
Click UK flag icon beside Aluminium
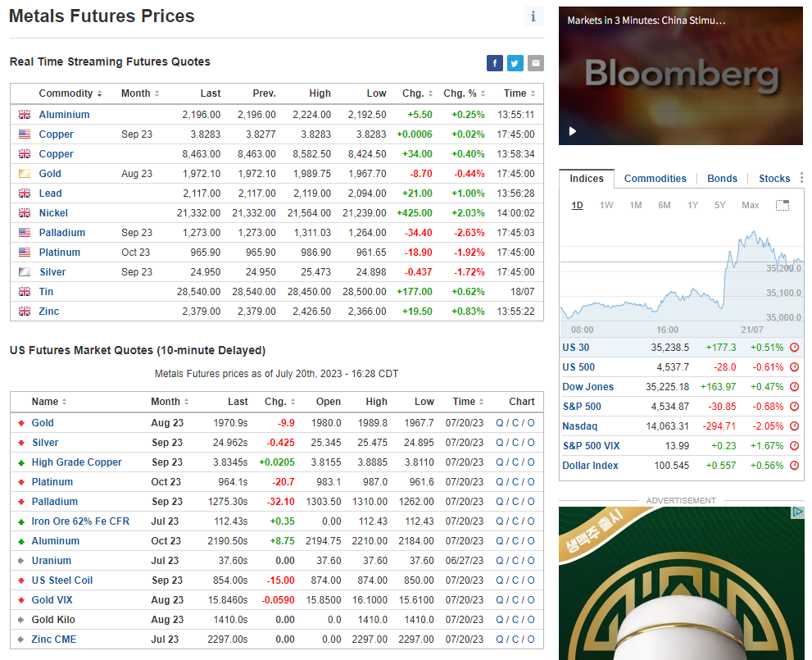pos(25,115)
